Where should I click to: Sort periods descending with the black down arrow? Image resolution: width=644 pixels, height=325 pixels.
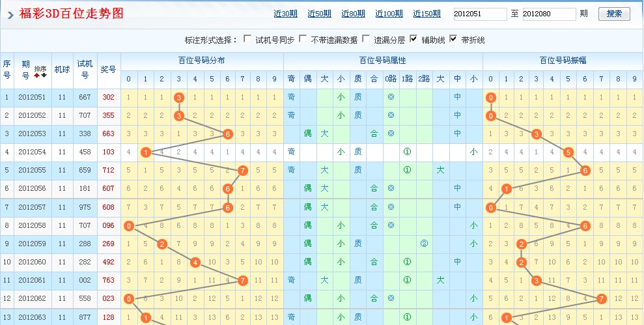[44, 75]
